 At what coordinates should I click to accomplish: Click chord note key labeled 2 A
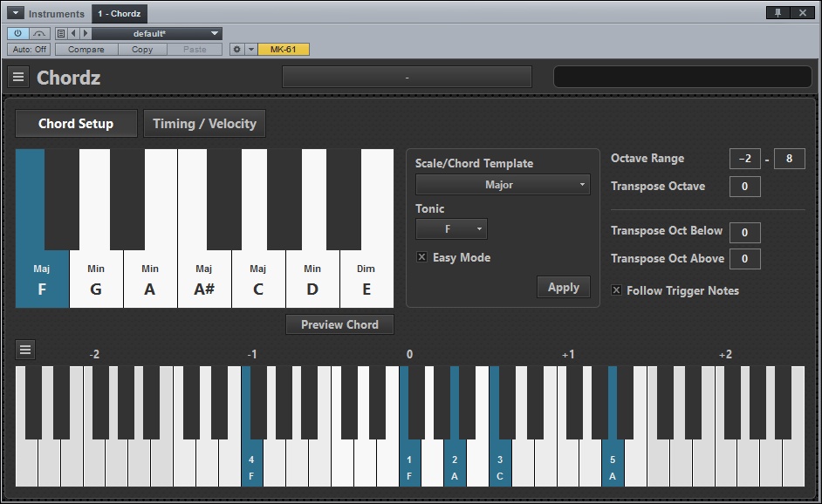tap(455, 464)
